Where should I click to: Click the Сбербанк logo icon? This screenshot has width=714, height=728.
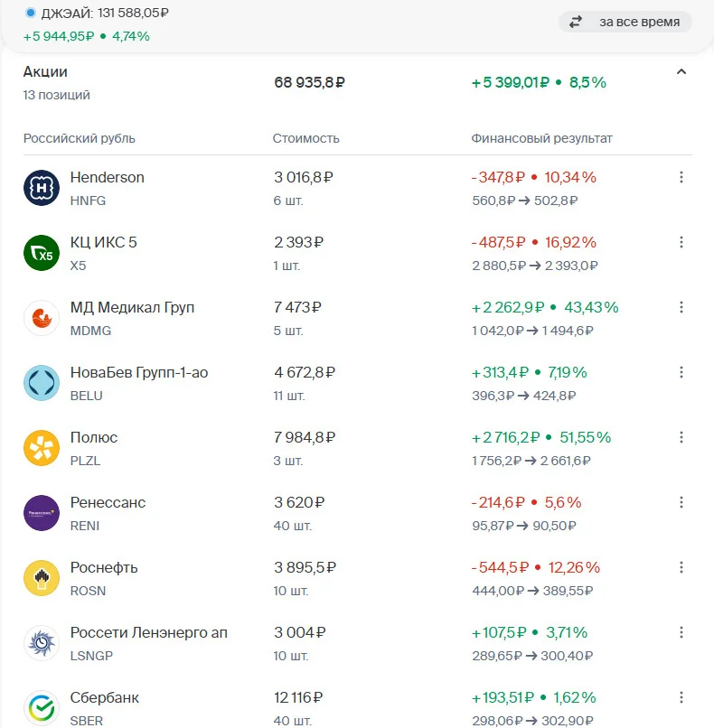(x=42, y=708)
